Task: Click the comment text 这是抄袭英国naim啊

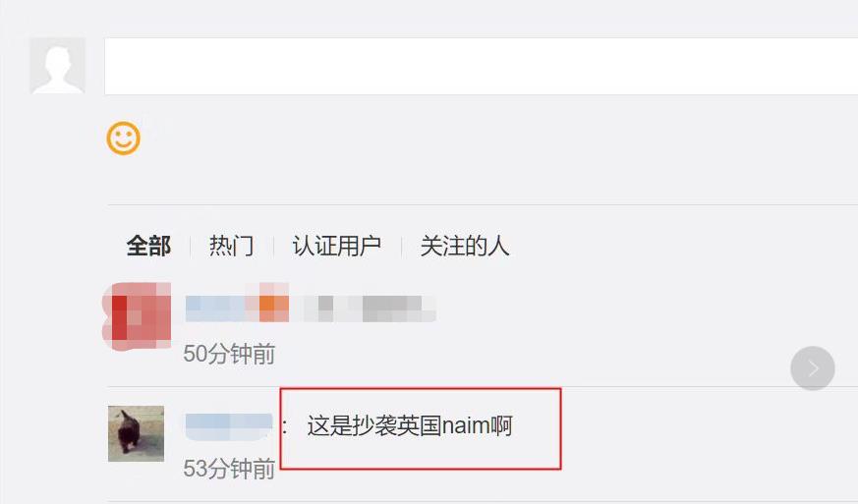Action: (x=409, y=425)
